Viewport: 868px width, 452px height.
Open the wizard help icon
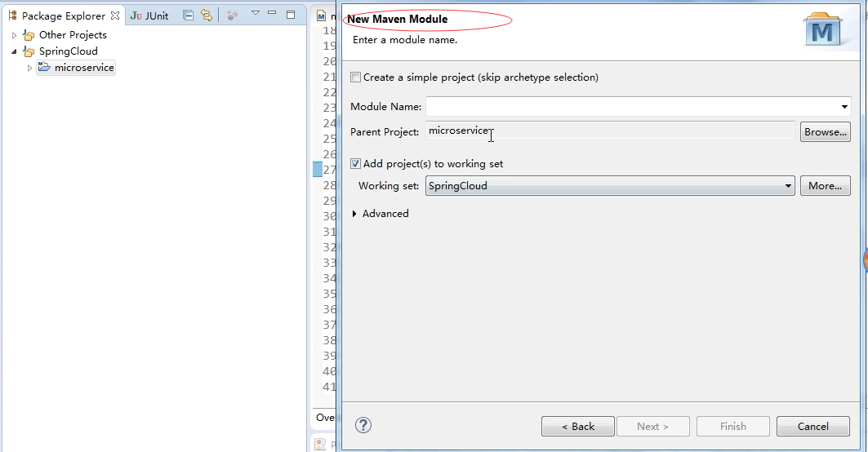[363, 425]
